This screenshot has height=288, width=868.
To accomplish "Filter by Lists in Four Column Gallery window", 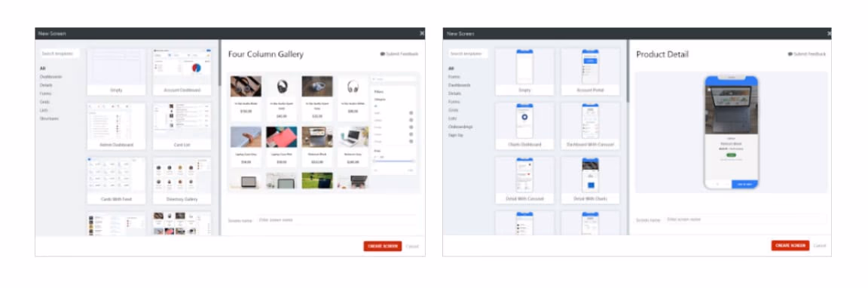I will pyautogui.click(x=44, y=110).
